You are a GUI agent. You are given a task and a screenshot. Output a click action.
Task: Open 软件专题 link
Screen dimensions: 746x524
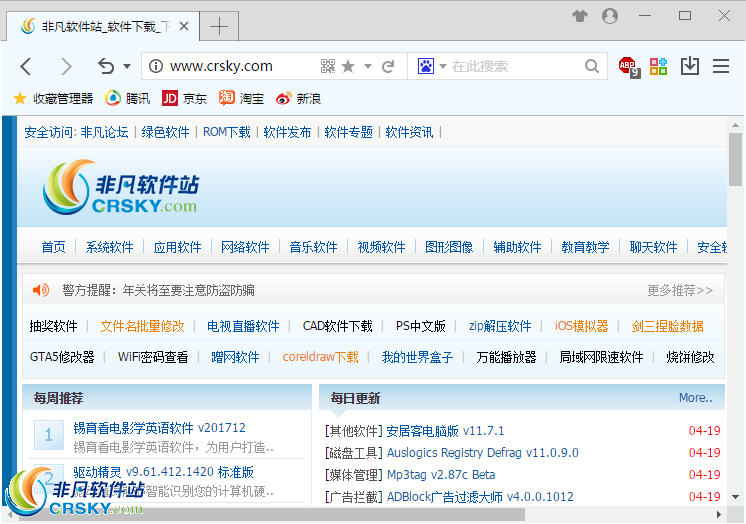click(348, 132)
